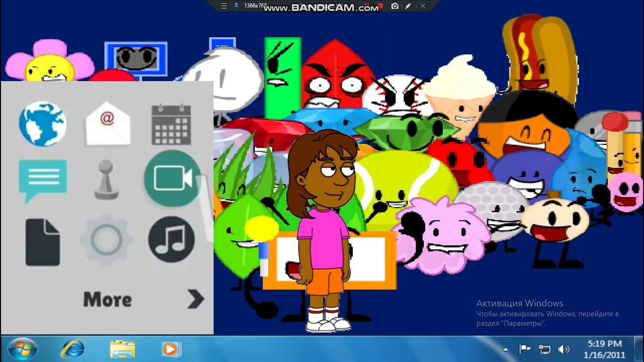
Task: Select the Bandicam pencil draw tool
Action: [x=408, y=6]
